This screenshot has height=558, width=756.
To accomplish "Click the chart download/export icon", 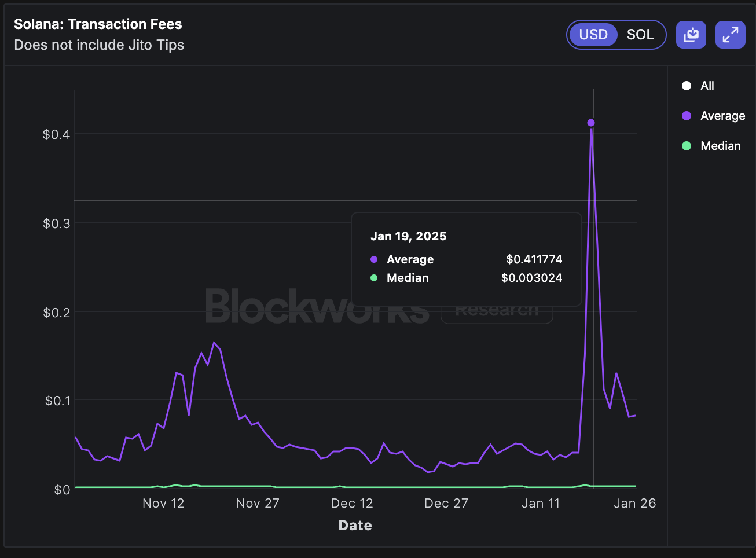I will coord(691,35).
